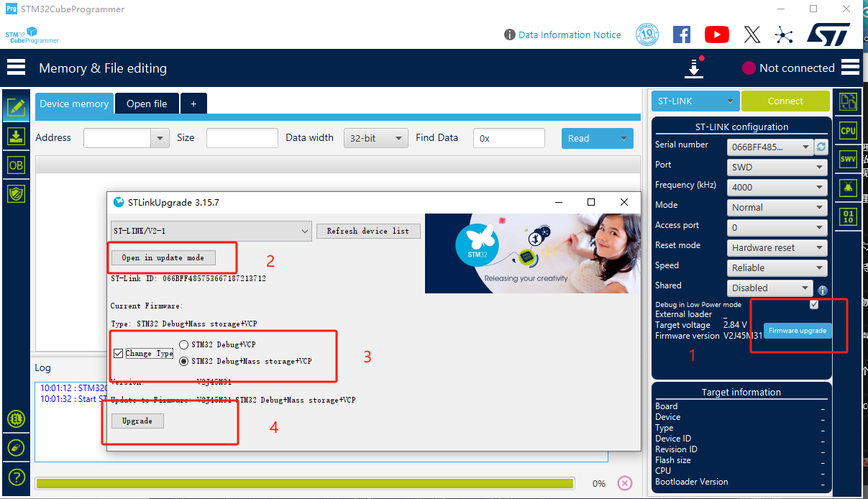The image size is (868, 499).
Task: Open the OB option bytes panel
Action: click(x=16, y=165)
